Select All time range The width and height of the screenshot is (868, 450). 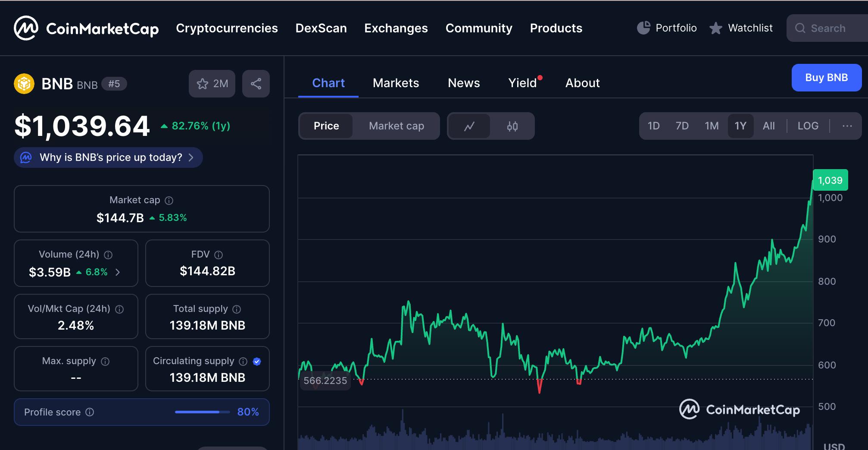click(769, 126)
